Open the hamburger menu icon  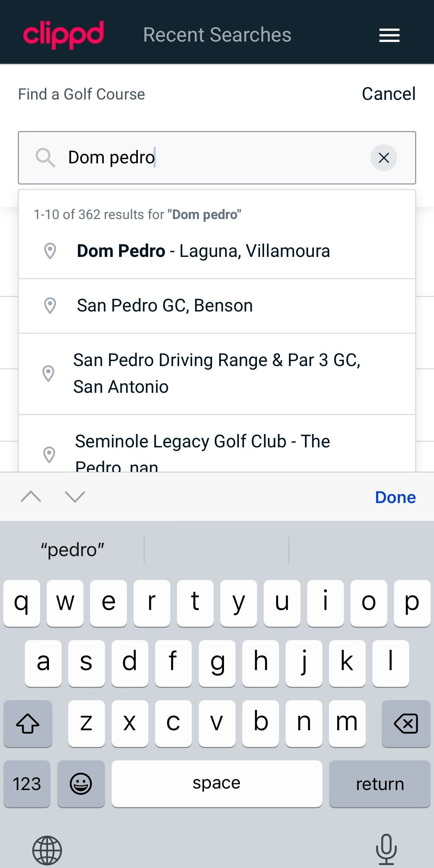pos(389,35)
